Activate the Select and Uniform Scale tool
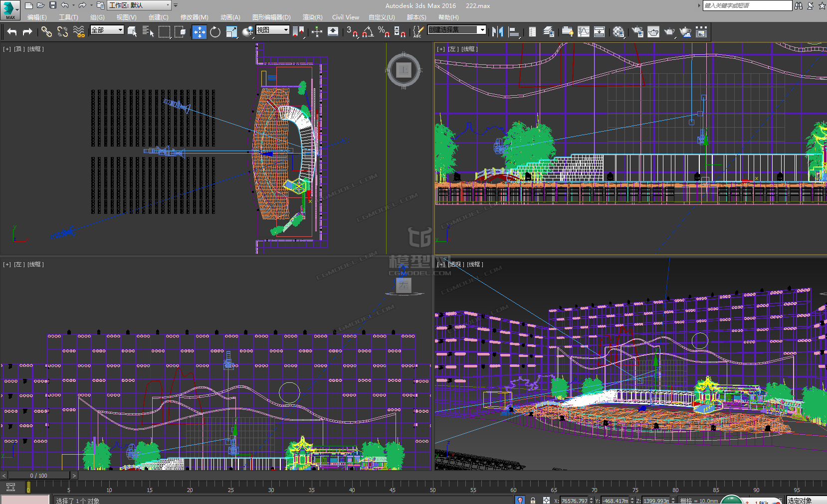This screenshot has width=827, height=504. coord(231,32)
